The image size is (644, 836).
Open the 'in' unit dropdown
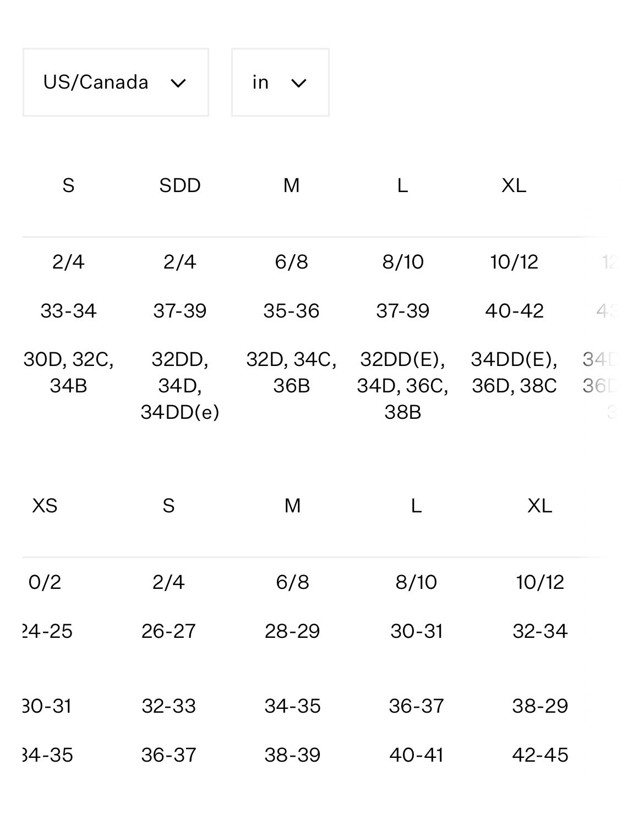point(280,82)
